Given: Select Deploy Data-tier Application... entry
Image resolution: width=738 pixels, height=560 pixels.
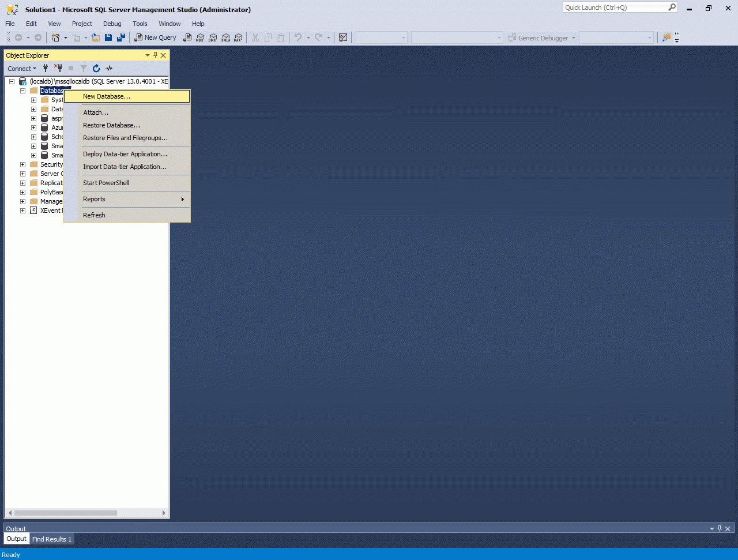Looking at the screenshot, I should click(127, 154).
